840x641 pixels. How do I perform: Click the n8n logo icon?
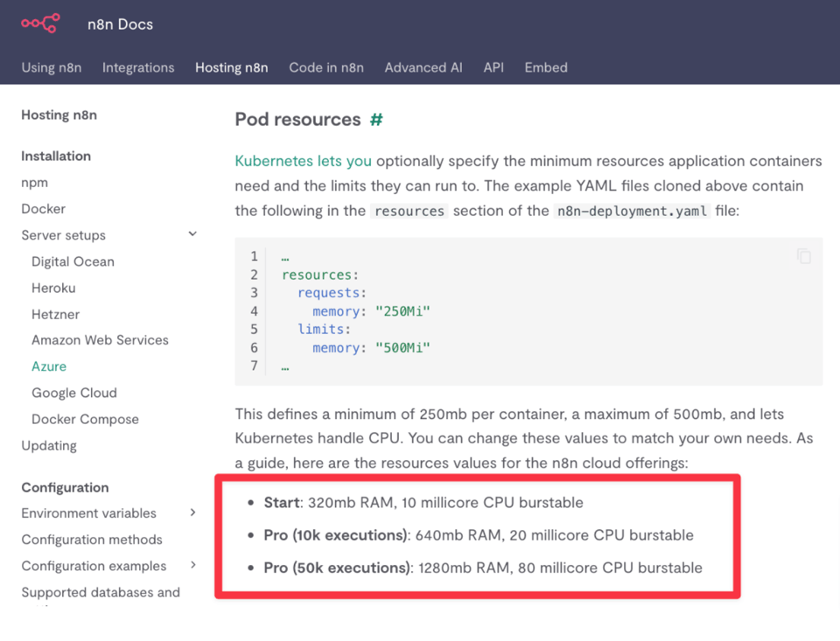pos(40,24)
